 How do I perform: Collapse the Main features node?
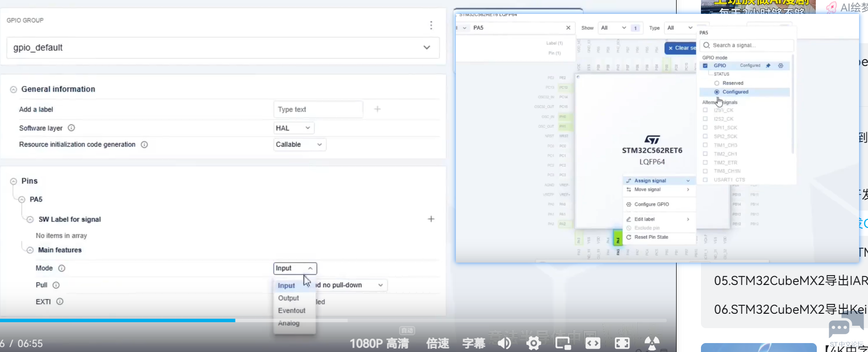pyautogui.click(x=30, y=250)
